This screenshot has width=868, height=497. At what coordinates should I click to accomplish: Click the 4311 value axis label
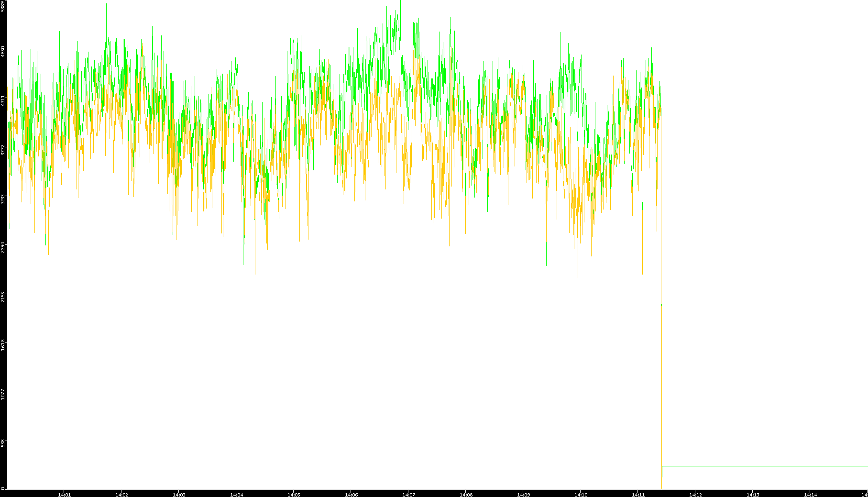pos(3,101)
